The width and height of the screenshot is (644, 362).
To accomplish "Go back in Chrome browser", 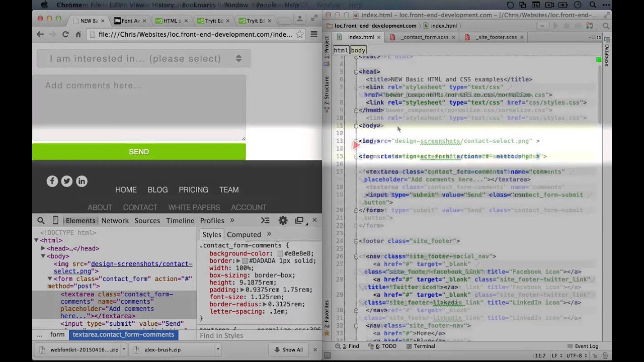I will pos(40,34).
